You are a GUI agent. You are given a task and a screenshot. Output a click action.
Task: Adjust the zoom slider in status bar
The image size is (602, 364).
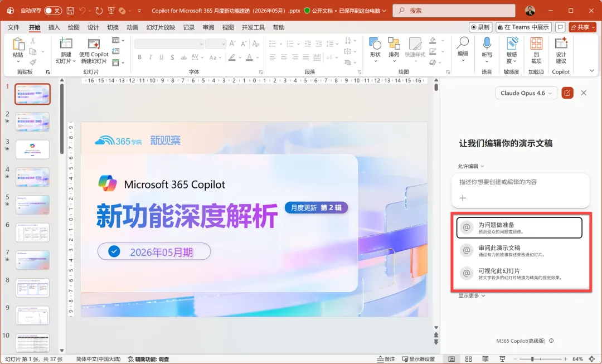[x=540, y=359]
